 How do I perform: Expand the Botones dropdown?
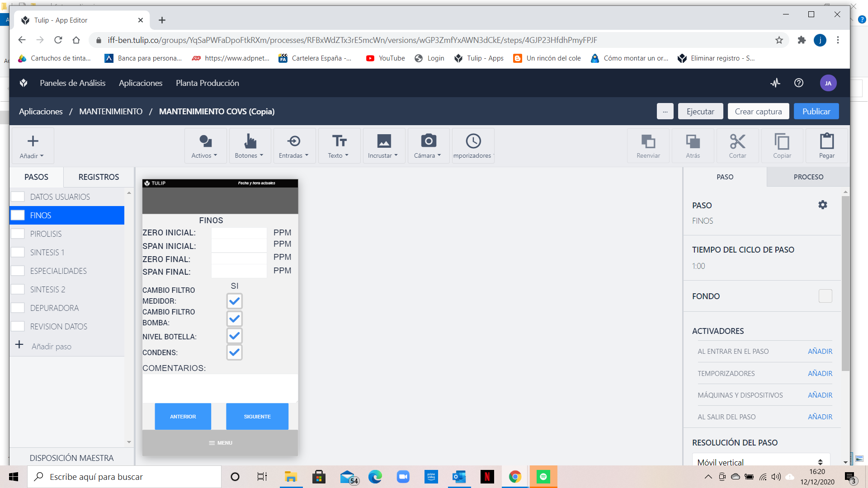coord(250,145)
